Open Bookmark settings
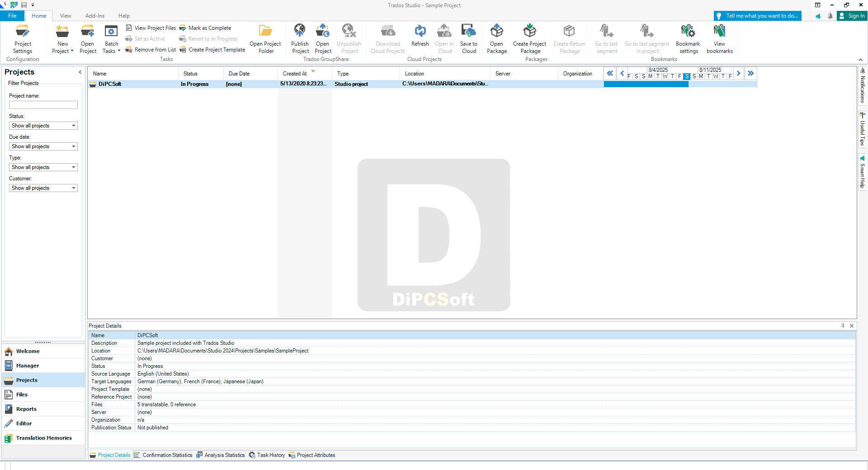Screen dimensions: 868x470 pyautogui.click(x=688, y=39)
